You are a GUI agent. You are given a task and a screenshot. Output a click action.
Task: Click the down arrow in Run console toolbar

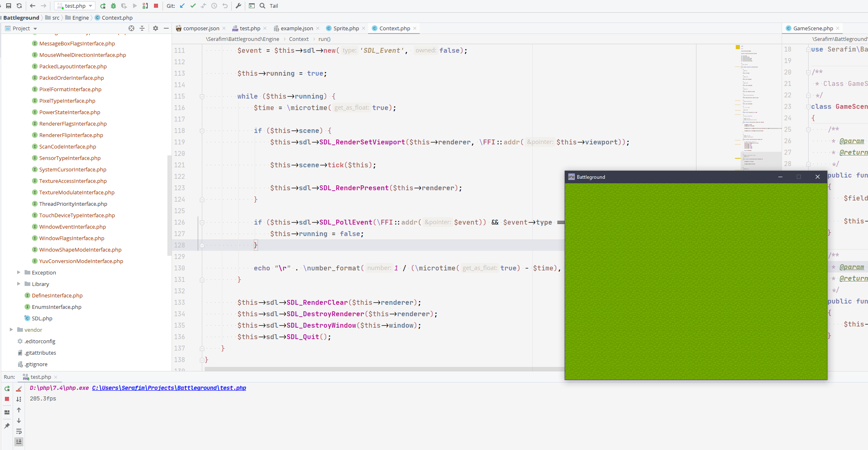[19, 421]
